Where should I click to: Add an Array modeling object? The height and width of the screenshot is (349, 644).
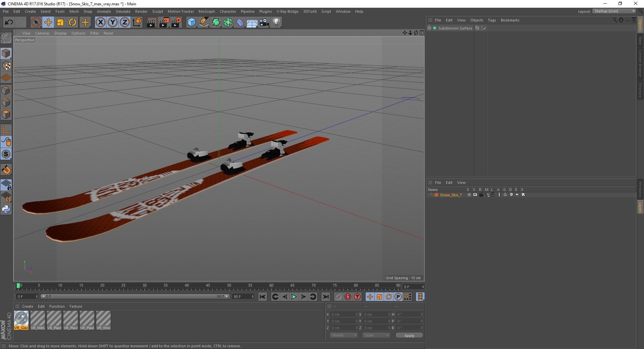point(228,22)
